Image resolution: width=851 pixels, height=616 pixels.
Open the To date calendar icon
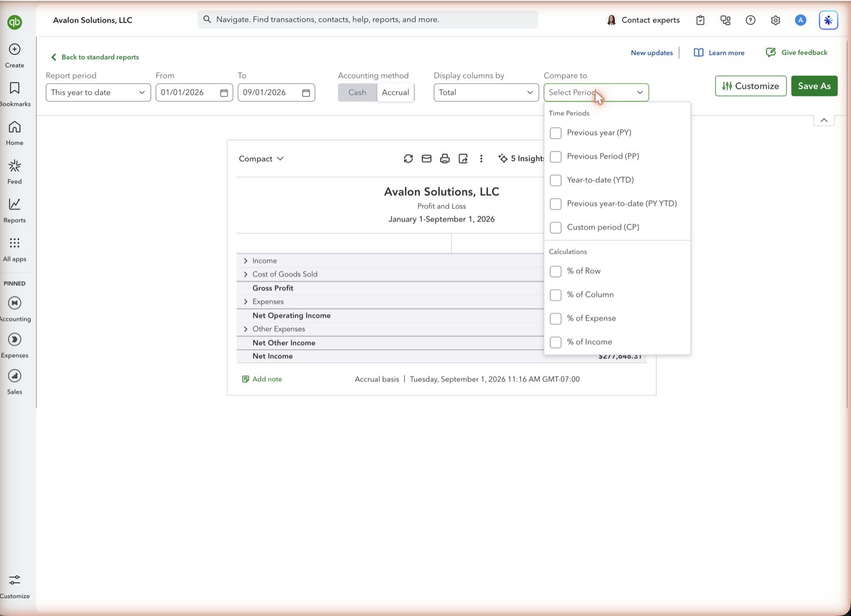coord(306,92)
